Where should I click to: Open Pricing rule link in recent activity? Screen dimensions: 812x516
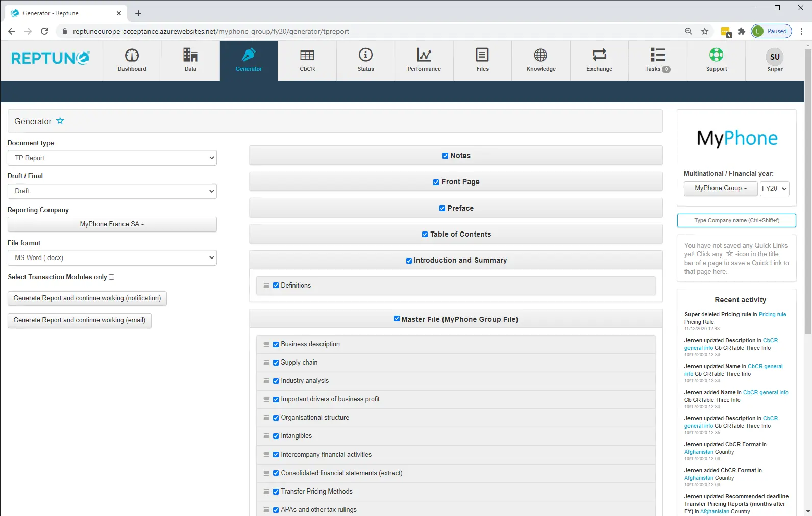coord(772,315)
